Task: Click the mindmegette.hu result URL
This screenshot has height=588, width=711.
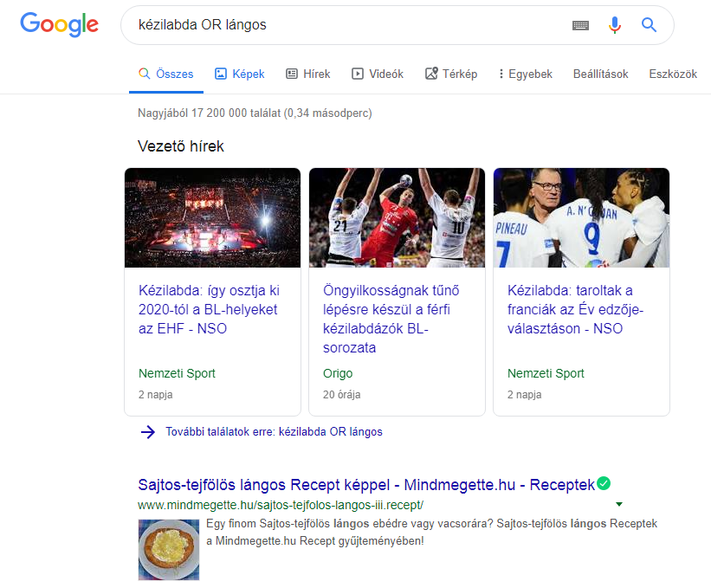Action: coord(281,505)
